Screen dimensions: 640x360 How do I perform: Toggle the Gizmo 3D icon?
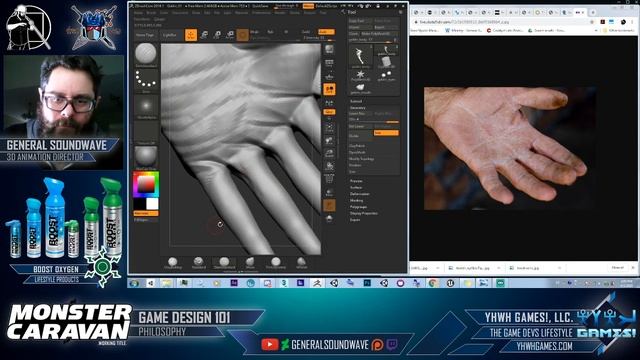point(242,35)
